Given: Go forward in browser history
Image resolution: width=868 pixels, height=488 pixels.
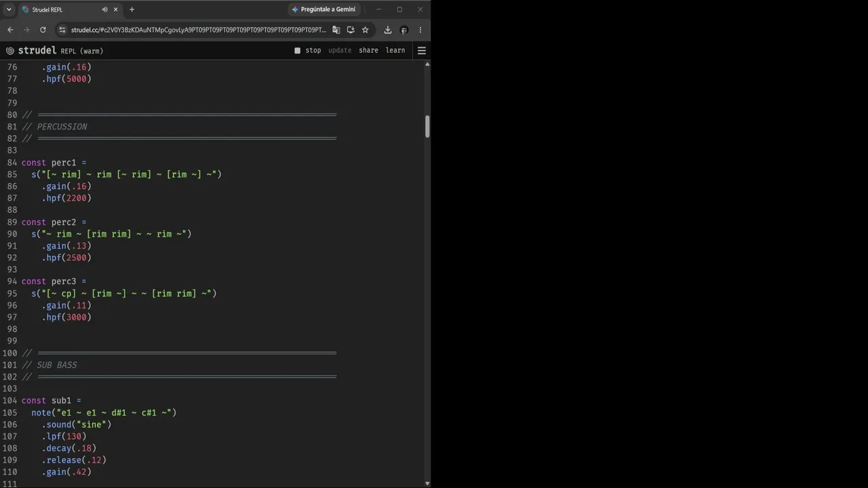Looking at the screenshot, I should [26, 30].
